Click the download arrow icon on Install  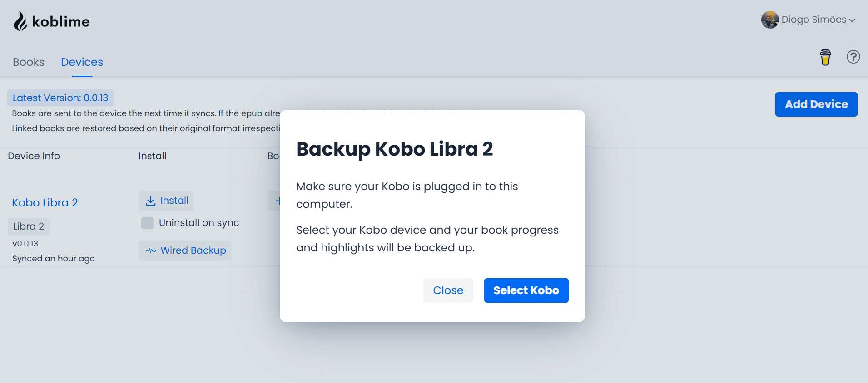click(x=150, y=201)
